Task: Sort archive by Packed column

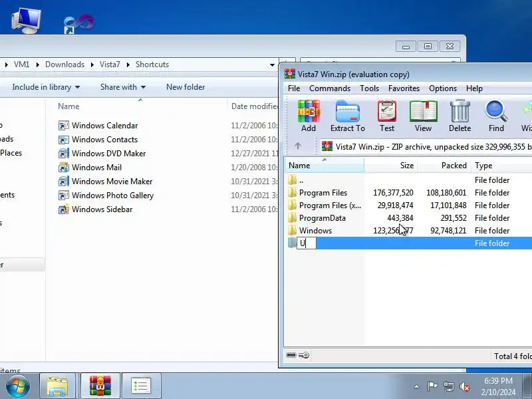Action: (444, 166)
